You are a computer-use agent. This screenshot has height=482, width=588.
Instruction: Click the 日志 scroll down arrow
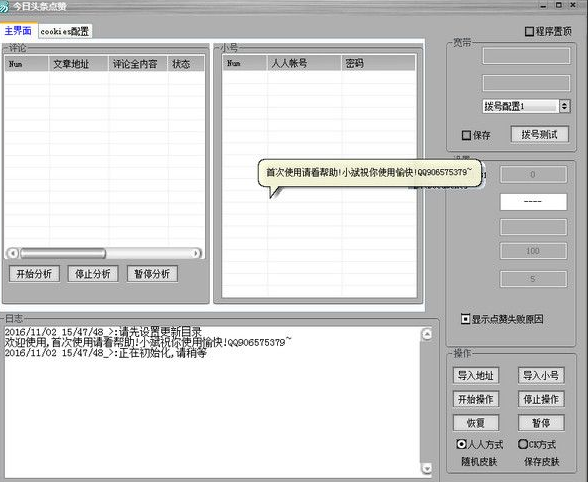(427, 468)
